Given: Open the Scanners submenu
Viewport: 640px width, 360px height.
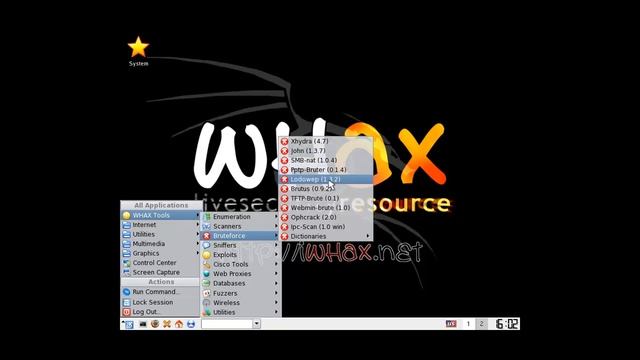Looking at the screenshot, I should [240, 226].
